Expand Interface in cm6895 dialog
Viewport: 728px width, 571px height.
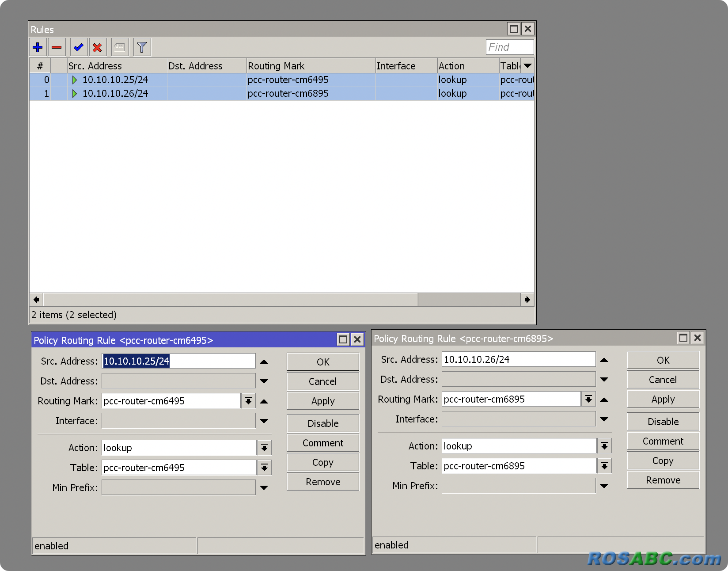[604, 419]
